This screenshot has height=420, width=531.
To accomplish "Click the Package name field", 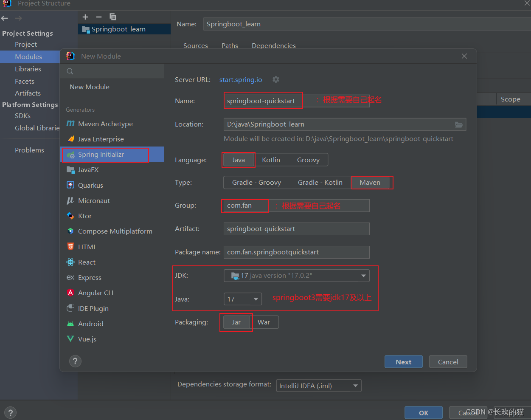I will click(296, 252).
